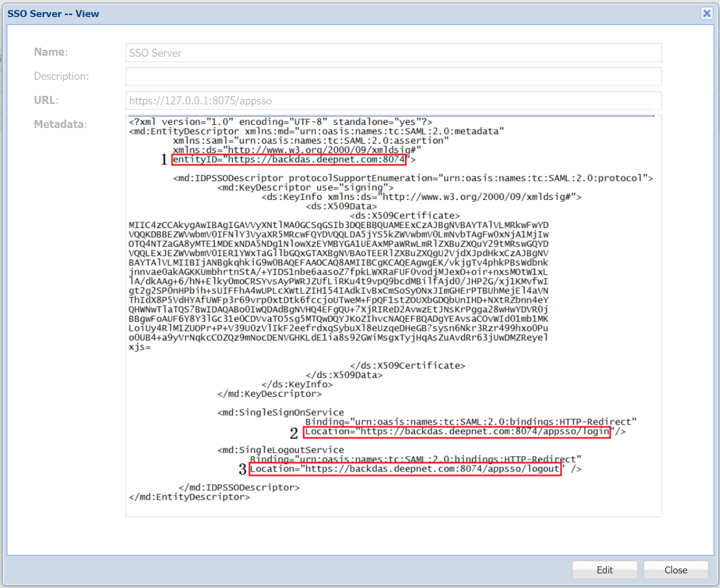
Task: Click the number 3 annotation marker
Action: pyautogui.click(x=243, y=469)
